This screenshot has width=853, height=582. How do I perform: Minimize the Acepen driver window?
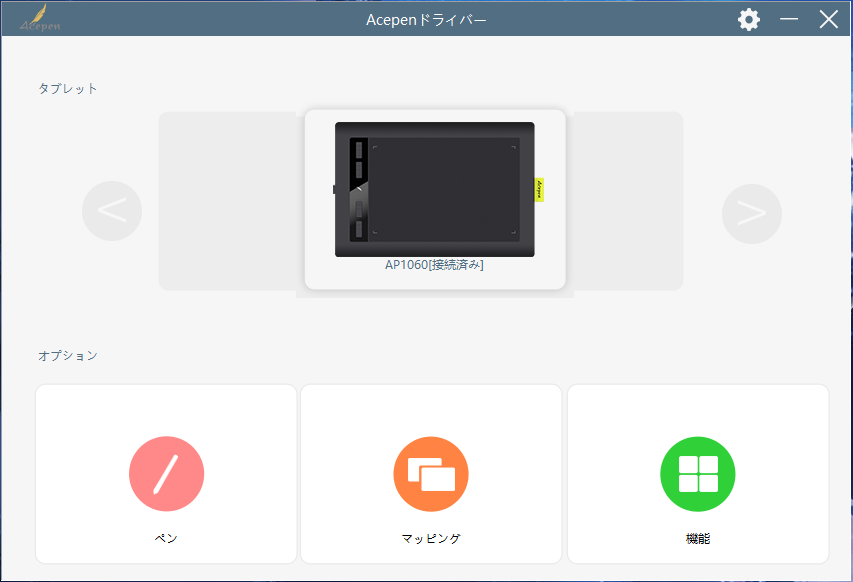coord(789,20)
